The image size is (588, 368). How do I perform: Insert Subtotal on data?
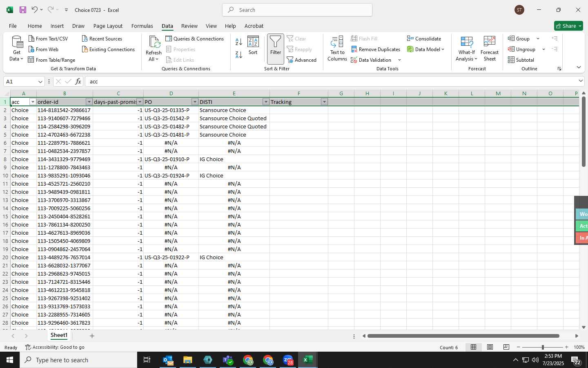(x=521, y=60)
